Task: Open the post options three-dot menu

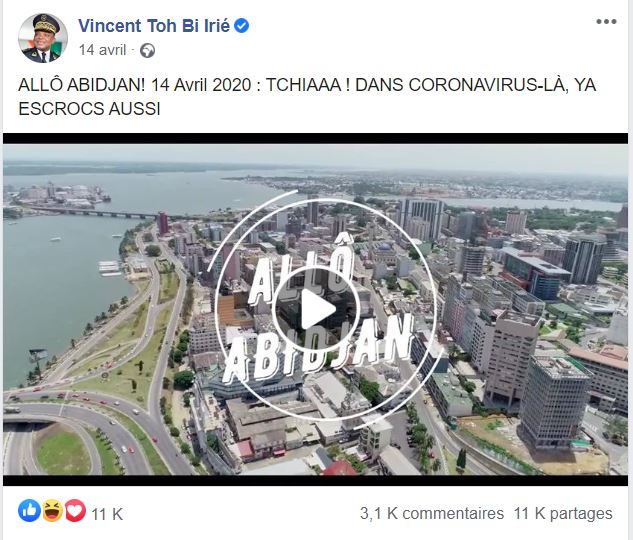Action: tap(606, 22)
